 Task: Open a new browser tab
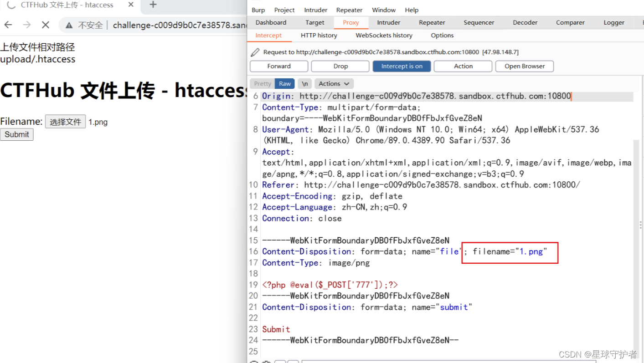pos(153,5)
